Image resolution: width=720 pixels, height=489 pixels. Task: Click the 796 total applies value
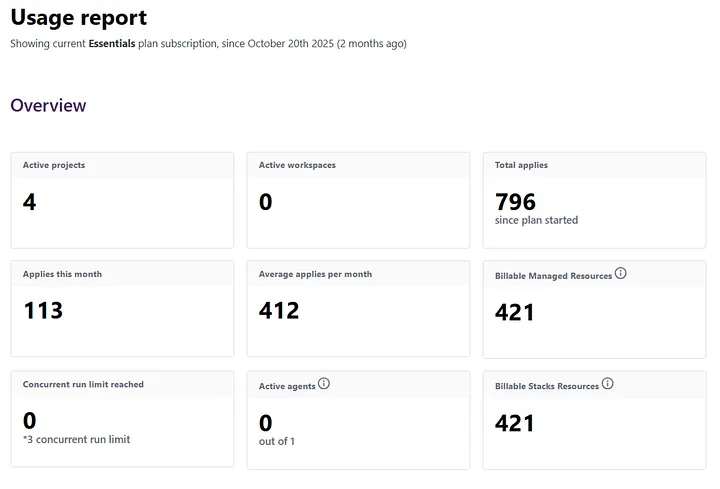pyautogui.click(x=516, y=201)
